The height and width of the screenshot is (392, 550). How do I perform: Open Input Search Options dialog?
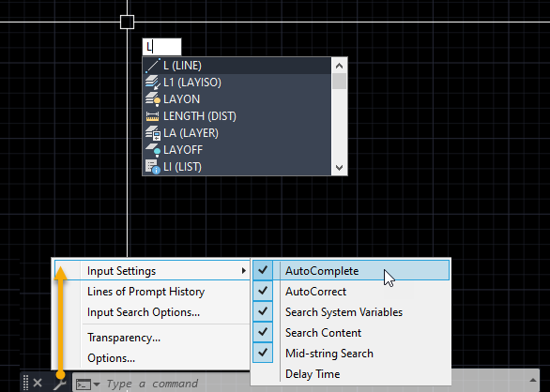144,312
